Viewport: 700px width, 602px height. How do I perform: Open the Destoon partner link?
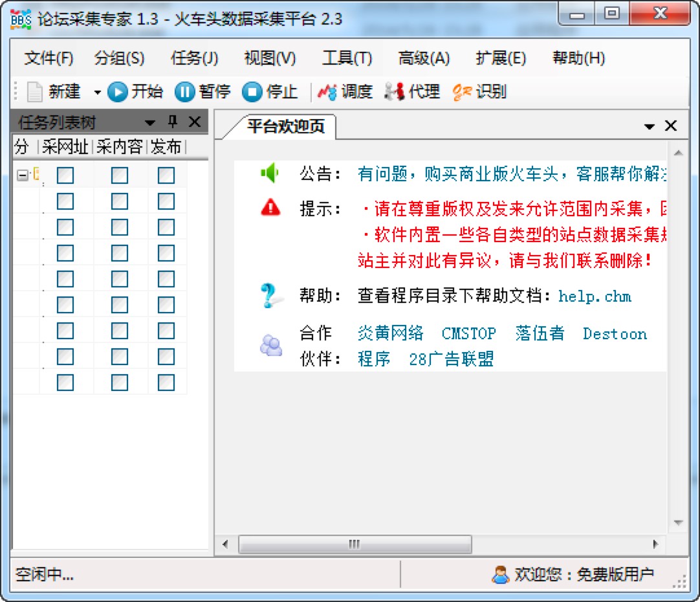pos(615,333)
